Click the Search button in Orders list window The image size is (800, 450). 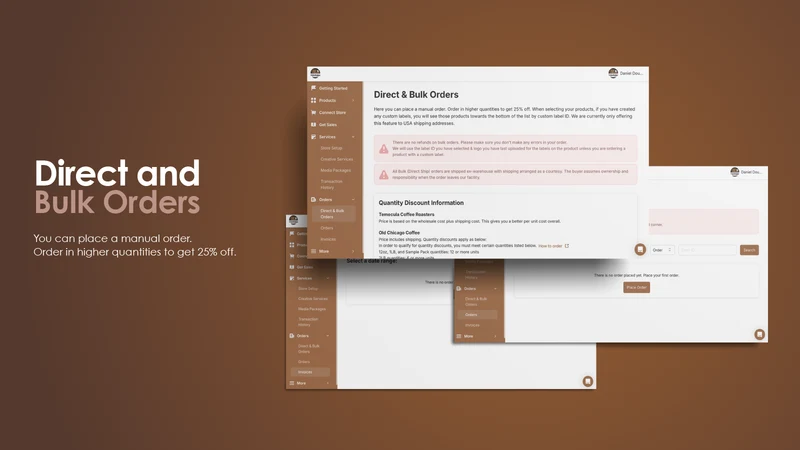(749, 250)
